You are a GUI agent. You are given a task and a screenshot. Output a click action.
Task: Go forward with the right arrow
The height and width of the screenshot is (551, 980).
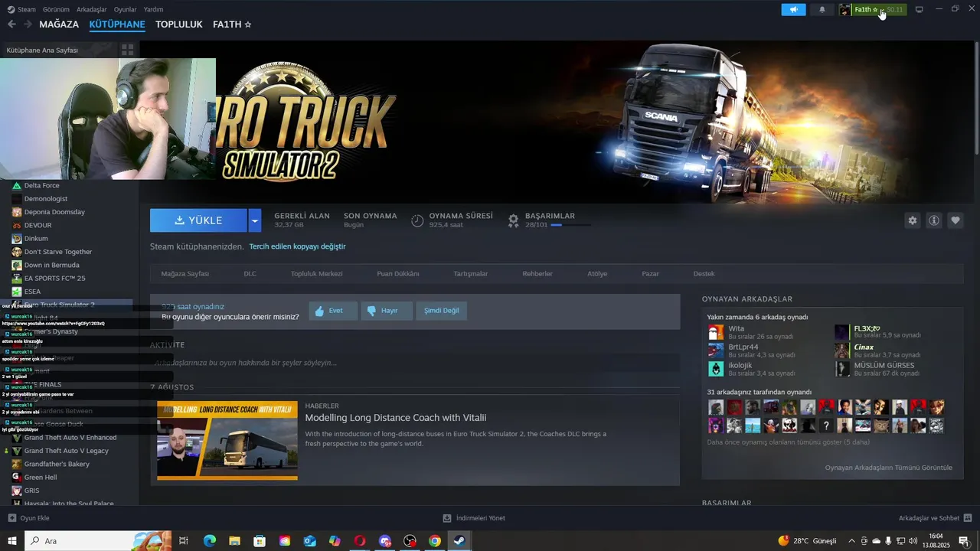click(x=28, y=24)
